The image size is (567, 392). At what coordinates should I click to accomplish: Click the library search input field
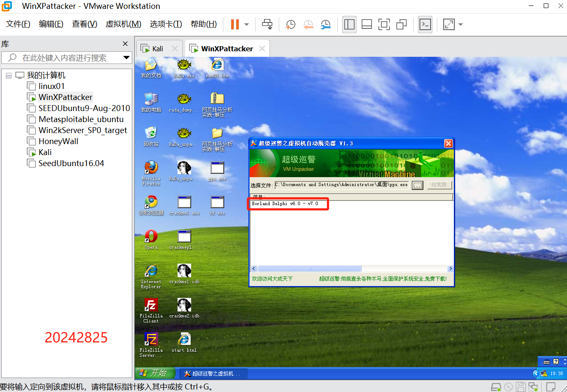click(64, 58)
